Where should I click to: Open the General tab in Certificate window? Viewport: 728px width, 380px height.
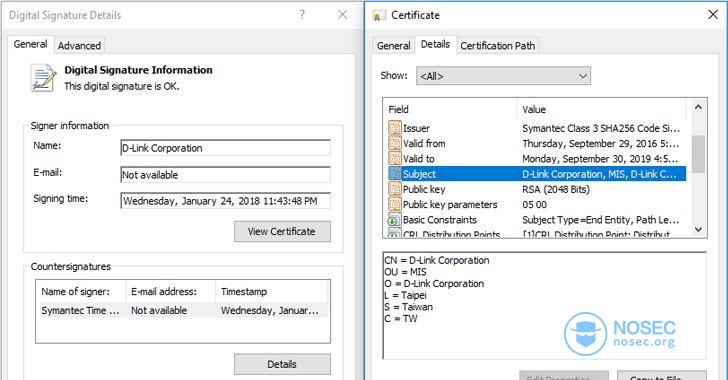pos(394,46)
